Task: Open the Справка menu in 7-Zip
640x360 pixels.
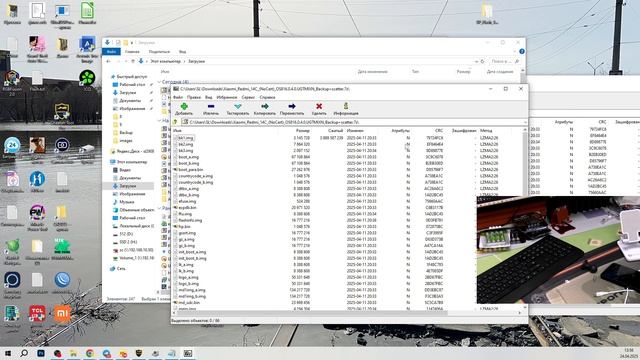Action: pos(267,97)
